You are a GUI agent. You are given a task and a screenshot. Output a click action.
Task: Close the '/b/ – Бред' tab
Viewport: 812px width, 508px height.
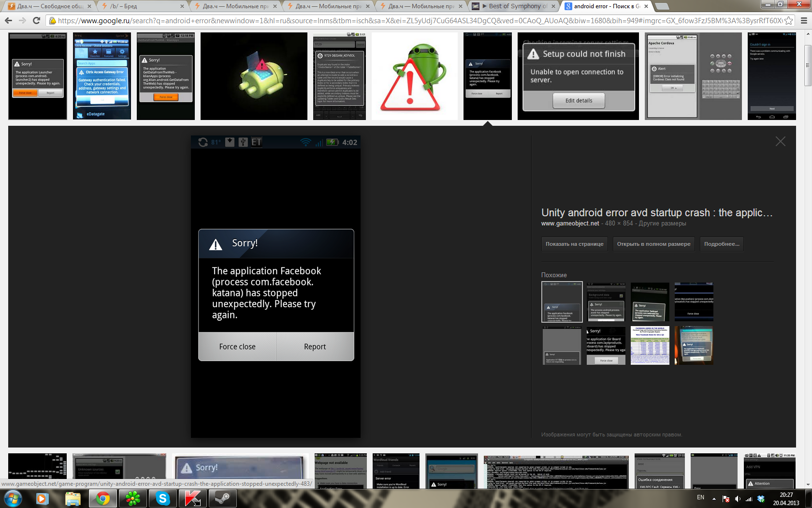182,6
